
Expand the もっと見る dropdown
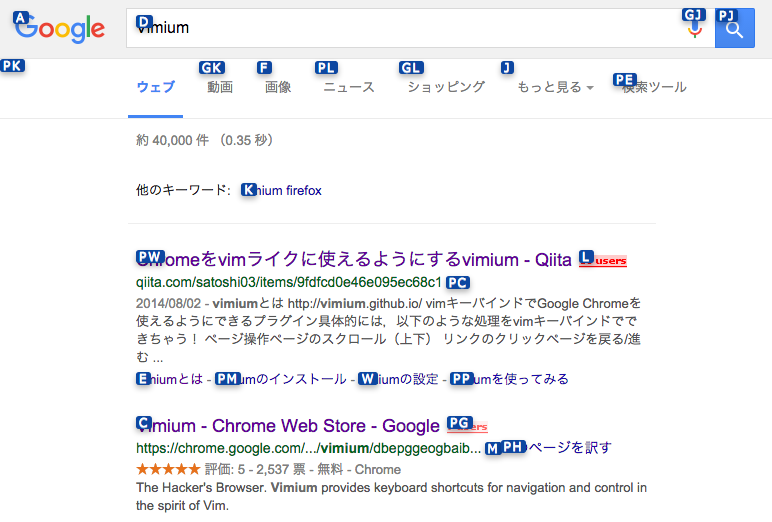tap(555, 87)
